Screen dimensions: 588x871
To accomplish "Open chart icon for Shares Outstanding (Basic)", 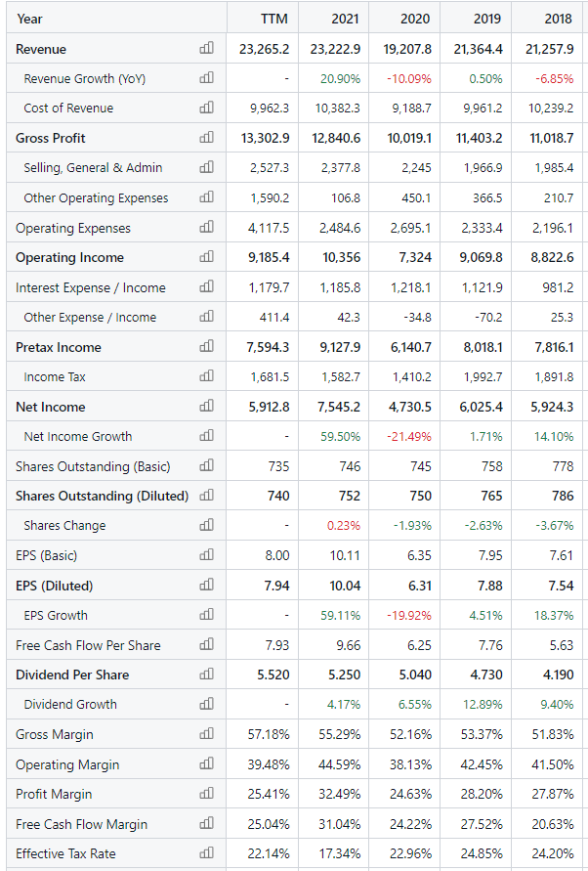I will click(x=206, y=465).
